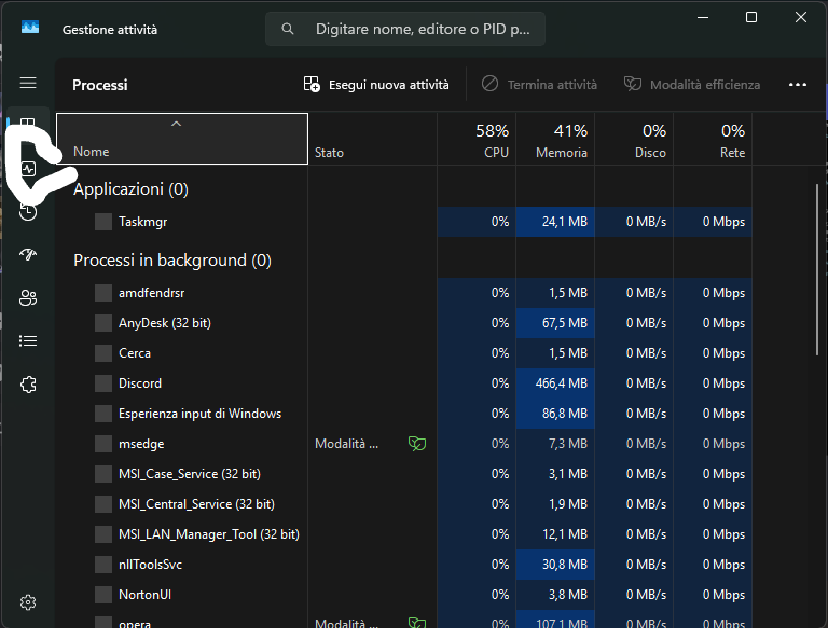The height and width of the screenshot is (628, 828).
Task: Sort by the Rete column header
Action: (712, 139)
